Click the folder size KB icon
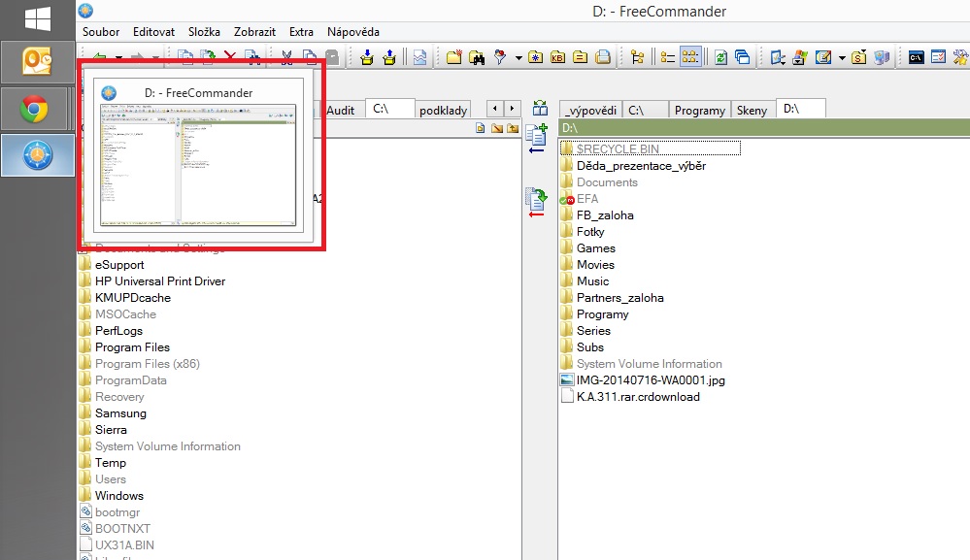This screenshot has height=560, width=970. [x=557, y=57]
